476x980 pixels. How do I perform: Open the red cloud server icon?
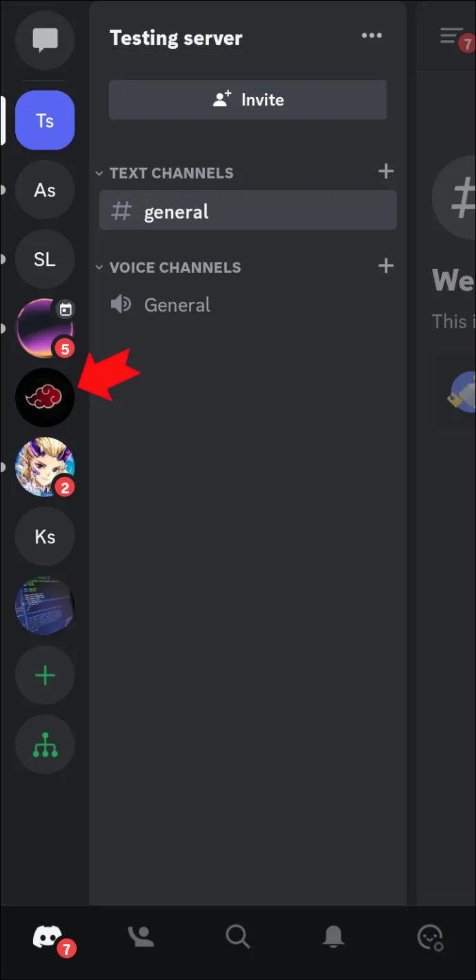tap(45, 398)
